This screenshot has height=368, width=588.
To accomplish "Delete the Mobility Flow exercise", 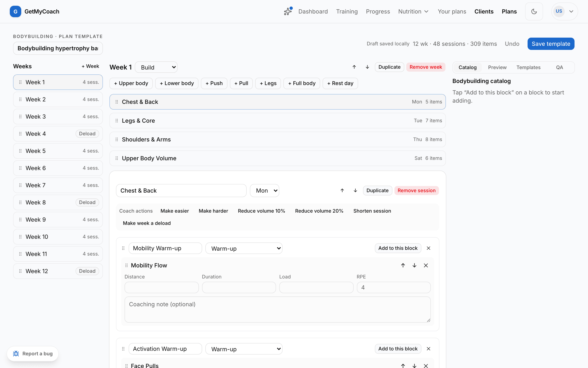I will pos(426,265).
